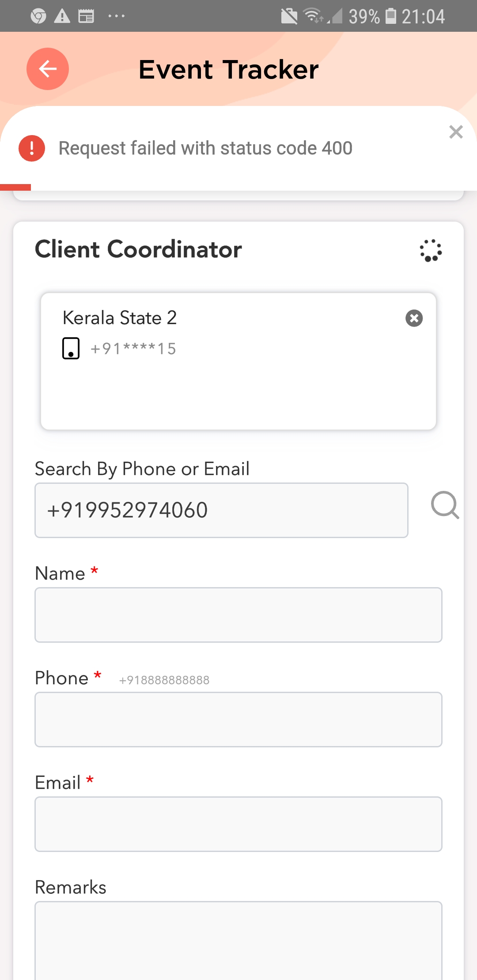Tap the error toast progress bar
Image resolution: width=477 pixels, height=980 pixels.
point(15,187)
